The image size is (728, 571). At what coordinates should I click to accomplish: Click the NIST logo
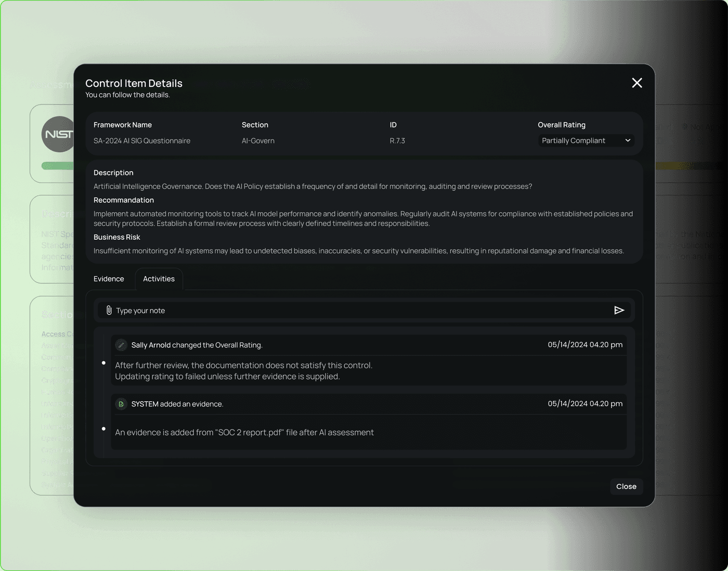pos(58,134)
